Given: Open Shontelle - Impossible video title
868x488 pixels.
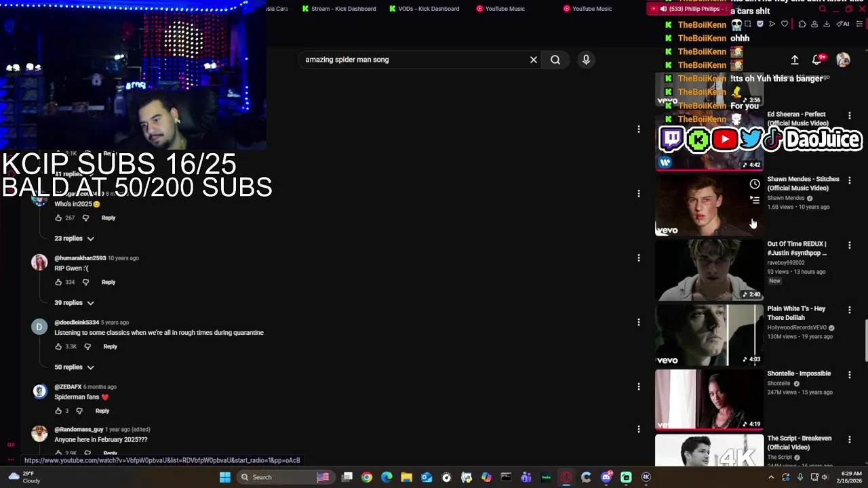Looking at the screenshot, I should tap(799, 373).
